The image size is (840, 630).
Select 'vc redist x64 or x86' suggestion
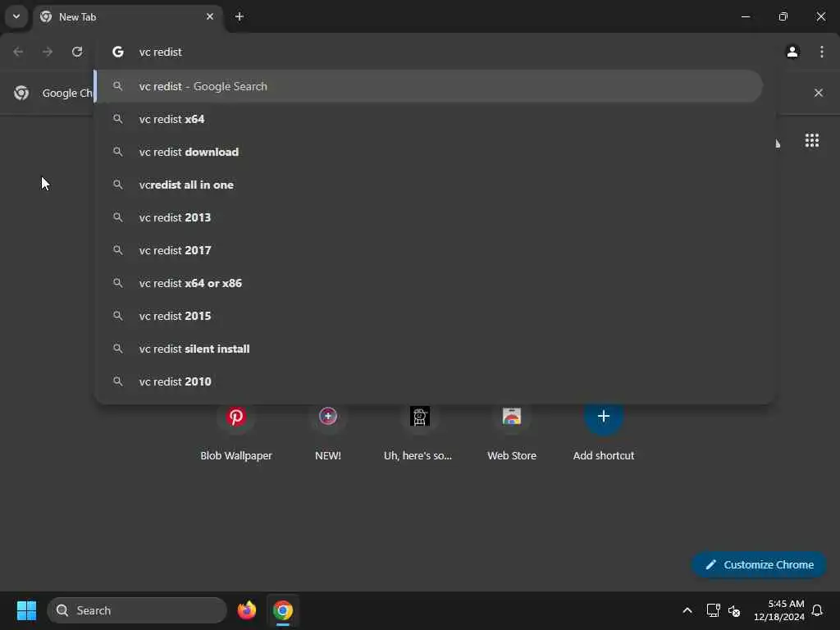(428, 283)
